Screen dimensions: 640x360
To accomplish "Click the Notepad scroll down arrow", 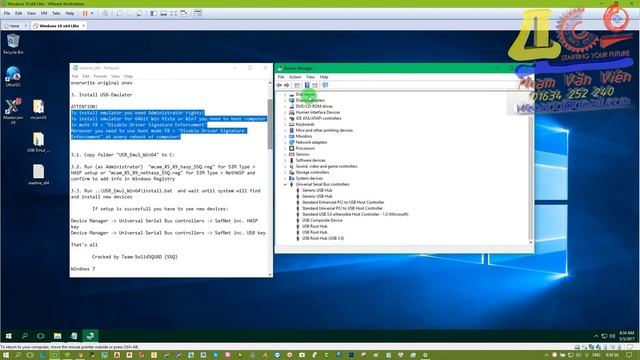I will (270, 275).
